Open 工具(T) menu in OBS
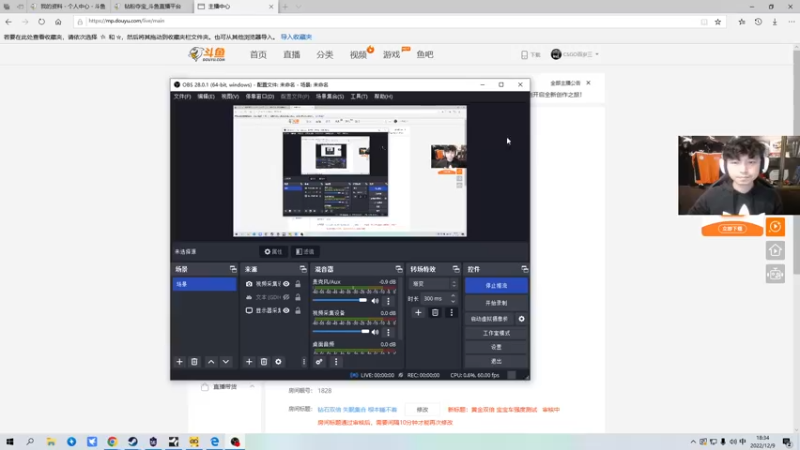This screenshot has width=800, height=450. [x=359, y=96]
